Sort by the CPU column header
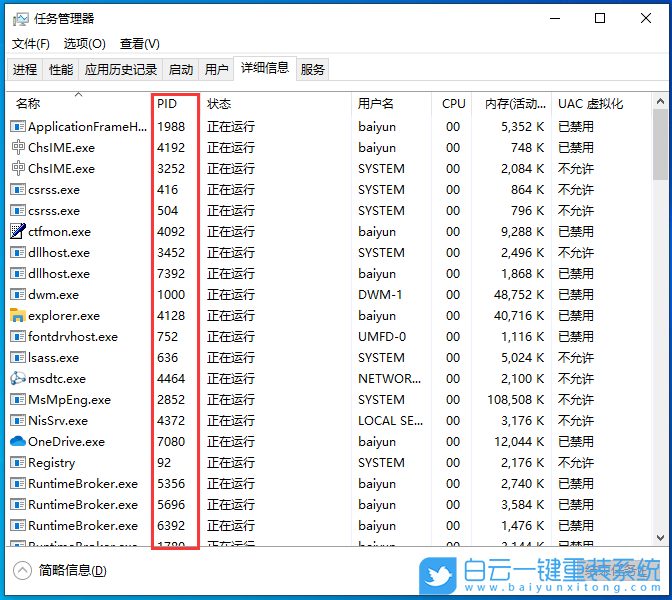Screen dimensions: 672x600 click(452, 103)
